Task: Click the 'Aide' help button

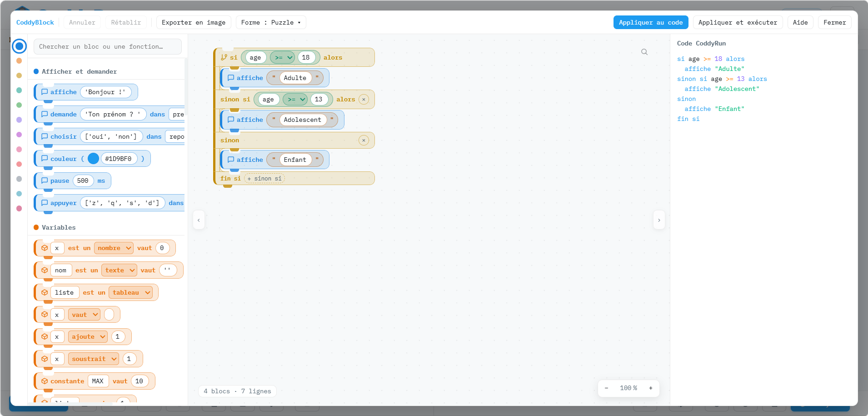Action: (x=800, y=22)
